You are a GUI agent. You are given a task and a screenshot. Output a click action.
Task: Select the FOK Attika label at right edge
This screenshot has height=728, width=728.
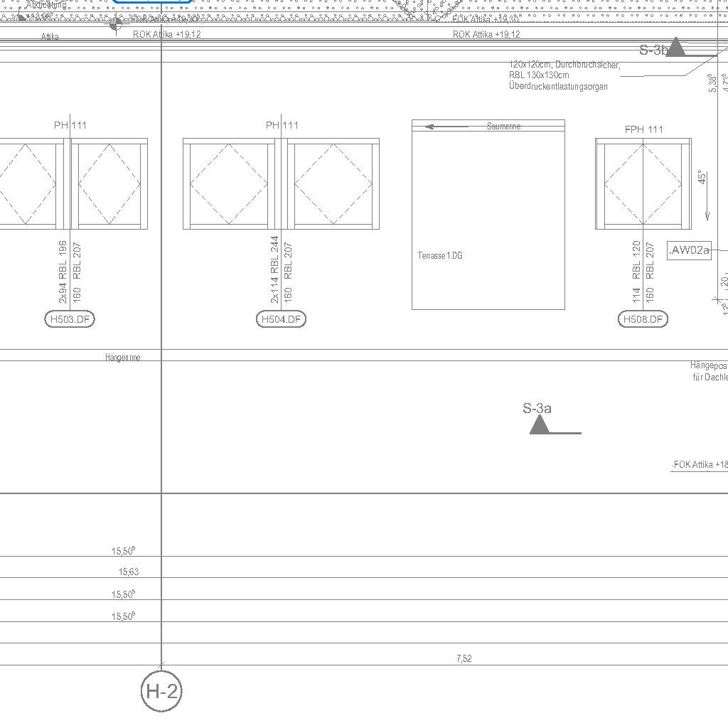pyautogui.click(x=700, y=464)
